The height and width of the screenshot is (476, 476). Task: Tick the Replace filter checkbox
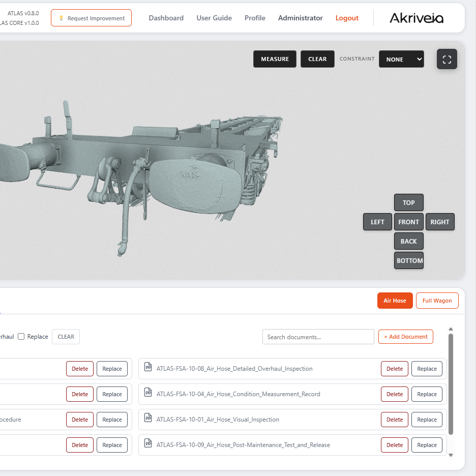pyautogui.click(x=21, y=336)
